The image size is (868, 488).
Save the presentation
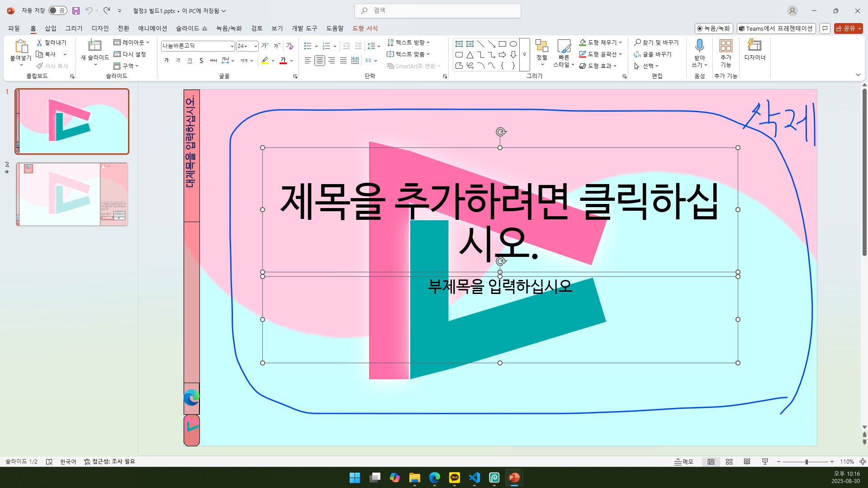click(x=76, y=10)
